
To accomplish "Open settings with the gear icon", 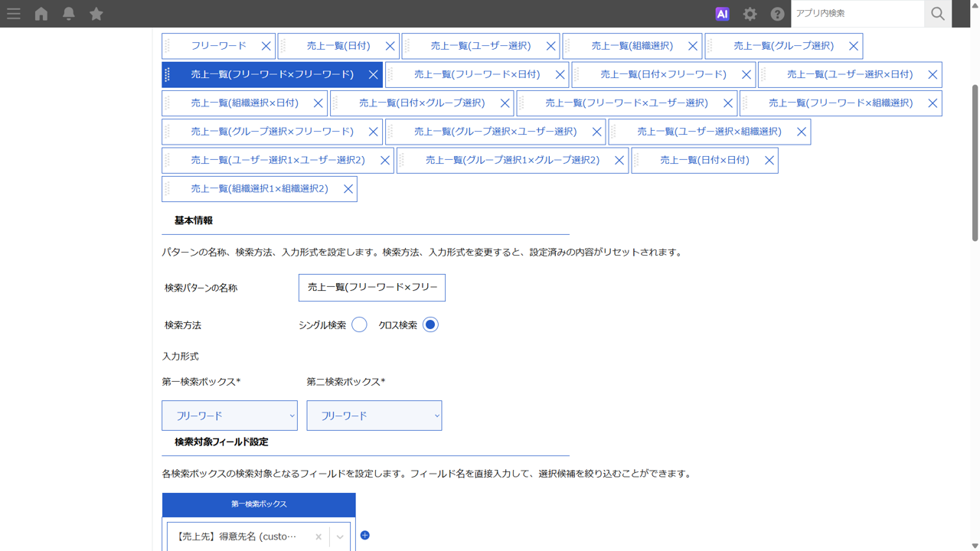I will (750, 14).
